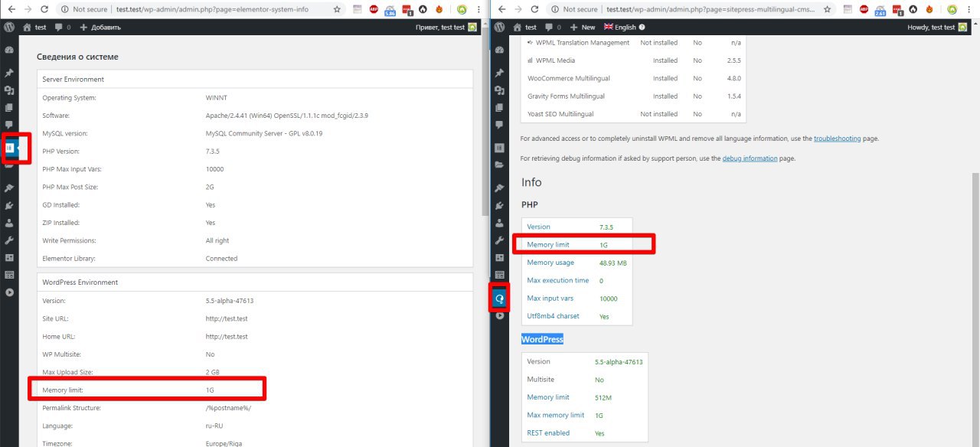This screenshot has width=980, height=447.
Task: Open Tools wrench icon in right window sidebar
Action: 500,240
